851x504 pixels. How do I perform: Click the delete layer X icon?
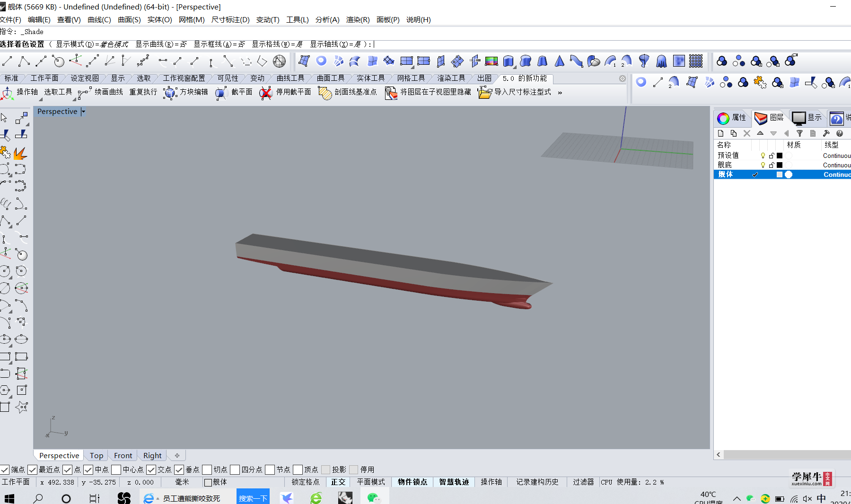(x=747, y=133)
